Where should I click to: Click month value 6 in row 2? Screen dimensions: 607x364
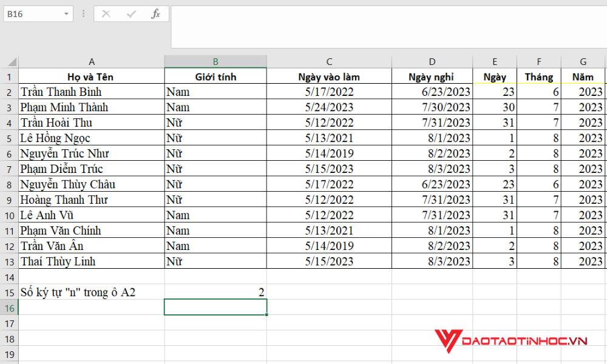pyautogui.click(x=539, y=92)
